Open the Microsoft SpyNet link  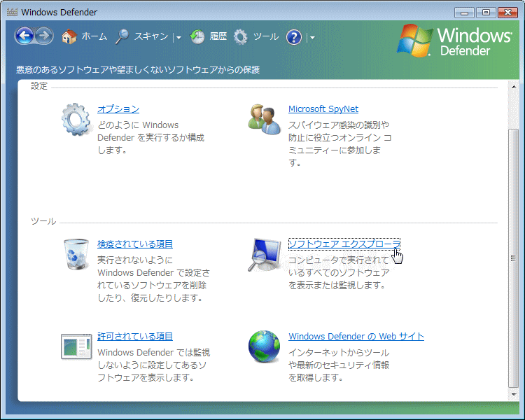[323, 108]
